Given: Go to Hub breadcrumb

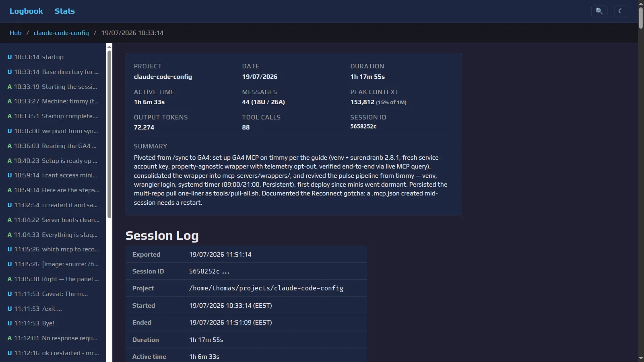Looking at the screenshot, I should pyautogui.click(x=16, y=33).
